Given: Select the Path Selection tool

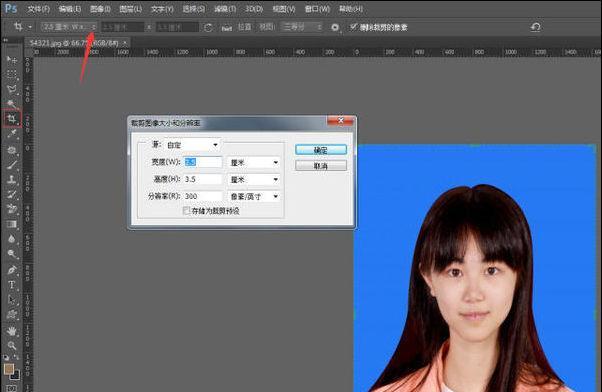Looking at the screenshot, I should click(12, 300).
